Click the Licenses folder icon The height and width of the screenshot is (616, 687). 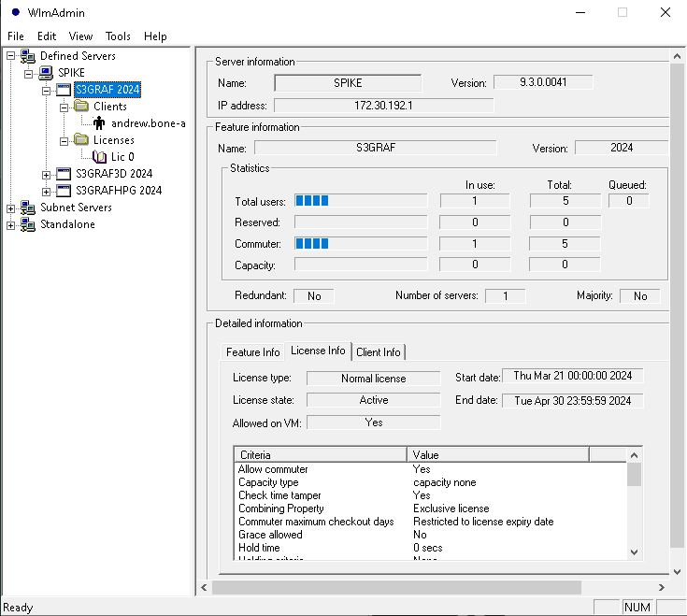click(81, 139)
